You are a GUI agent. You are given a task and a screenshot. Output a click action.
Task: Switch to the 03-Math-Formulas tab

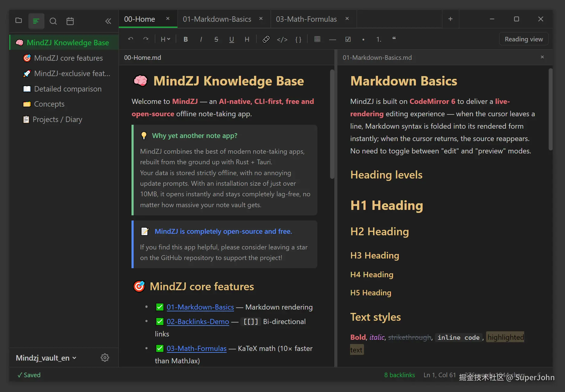[x=306, y=19]
